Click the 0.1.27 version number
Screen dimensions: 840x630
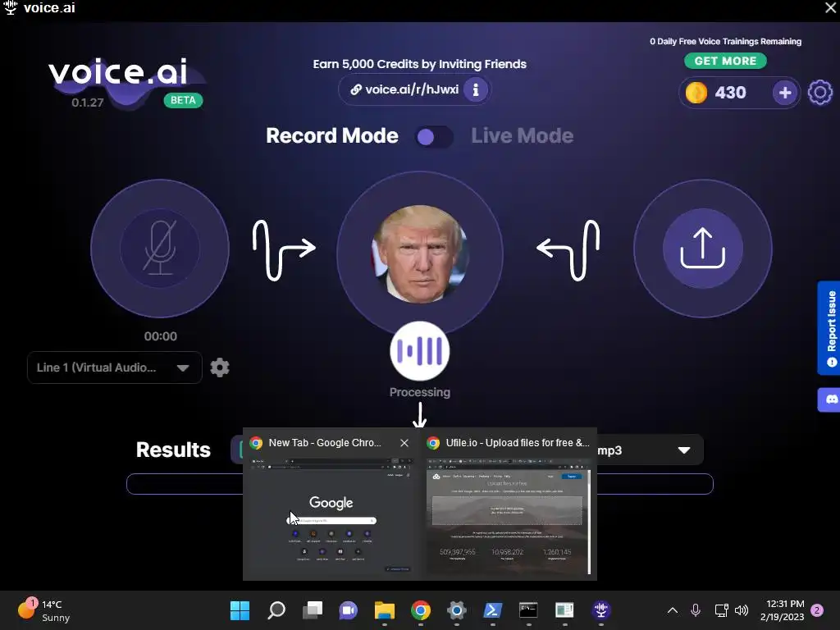[x=87, y=103]
